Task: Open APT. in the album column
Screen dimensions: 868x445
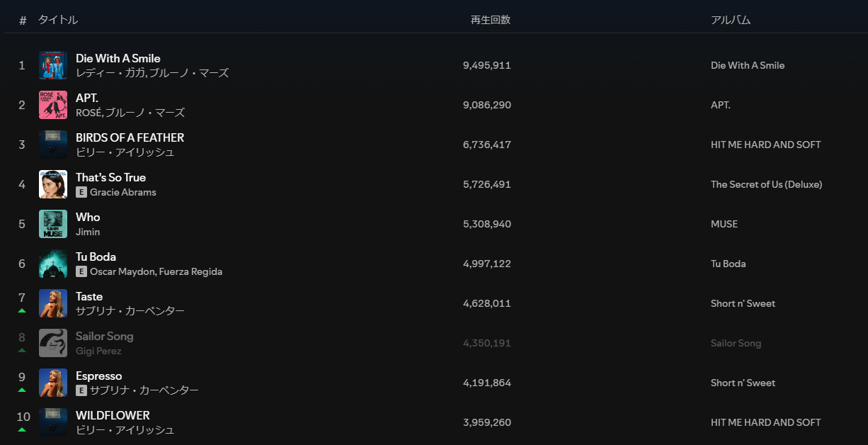Action: [x=721, y=105]
